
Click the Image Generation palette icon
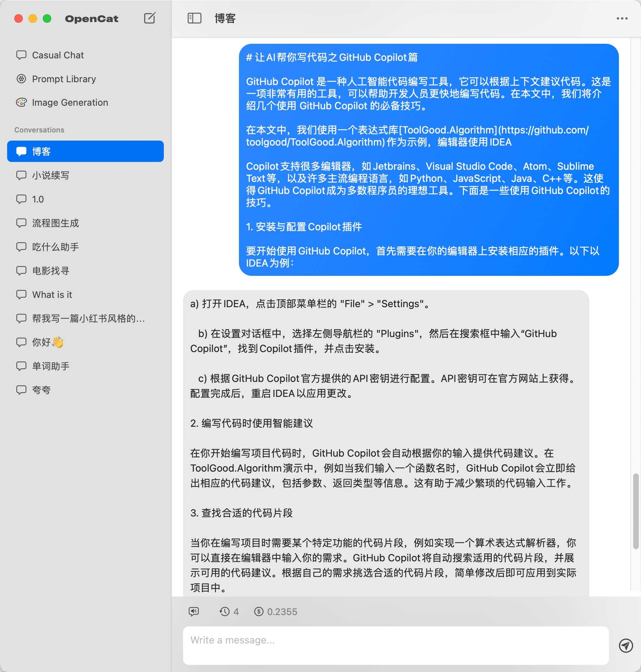pos(21,103)
